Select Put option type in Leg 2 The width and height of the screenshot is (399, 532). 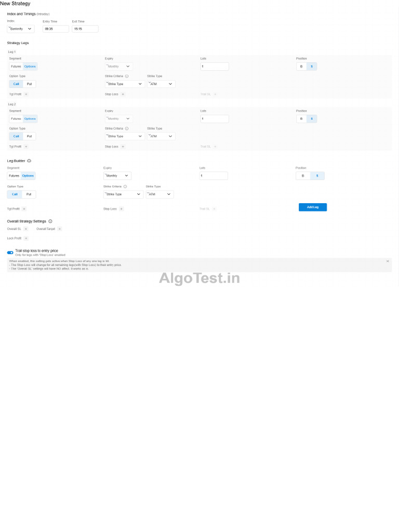29,136
